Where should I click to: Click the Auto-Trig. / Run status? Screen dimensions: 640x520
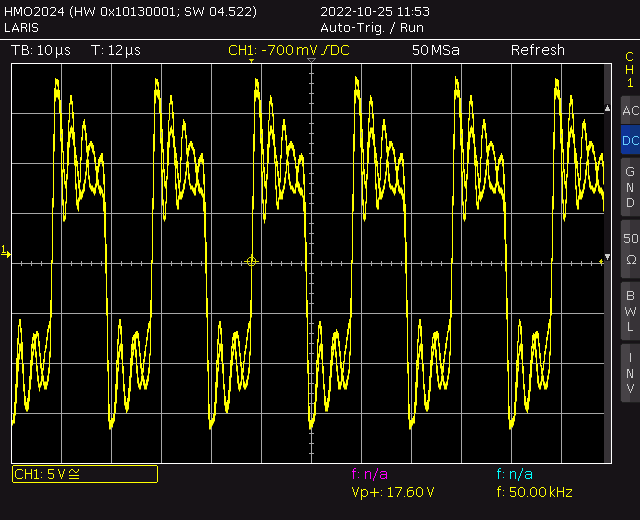coord(372,28)
